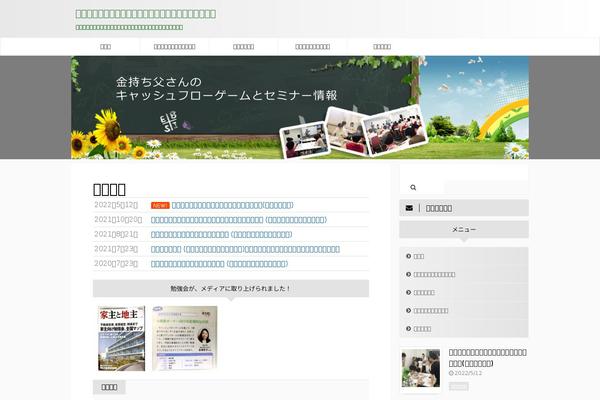Viewport: 600px width, 400px height.
Task: Click the contact button with the envelope
Action: click(464, 208)
